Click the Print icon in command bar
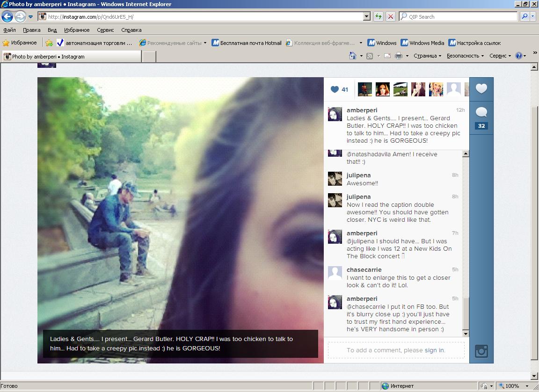Image resolution: width=539 pixels, height=392 pixels. (398, 56)
